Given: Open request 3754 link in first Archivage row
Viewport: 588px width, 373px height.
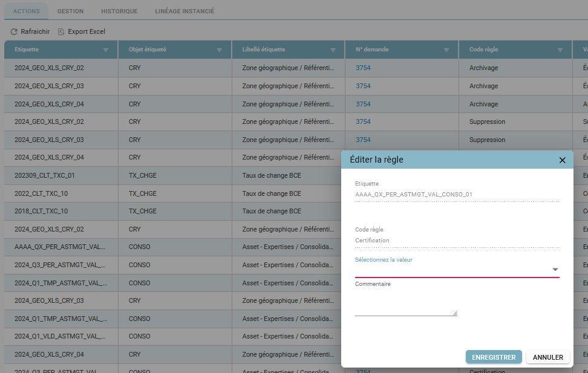Looking at the screenshot, I should coord(363,68).
